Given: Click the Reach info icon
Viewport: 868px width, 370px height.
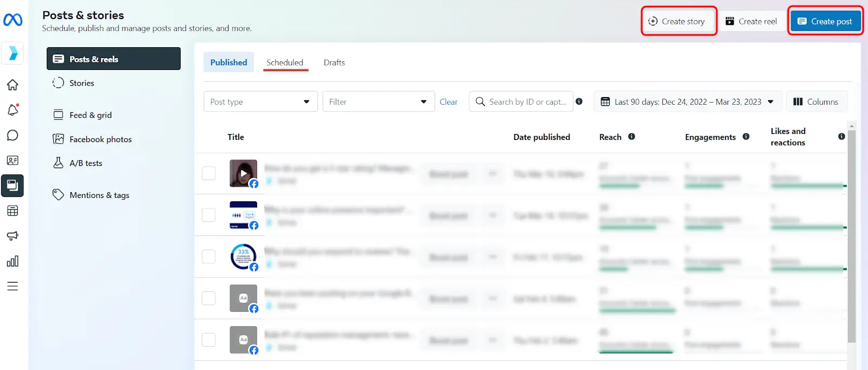Looking at the screenshot, I should click(631, 137).
